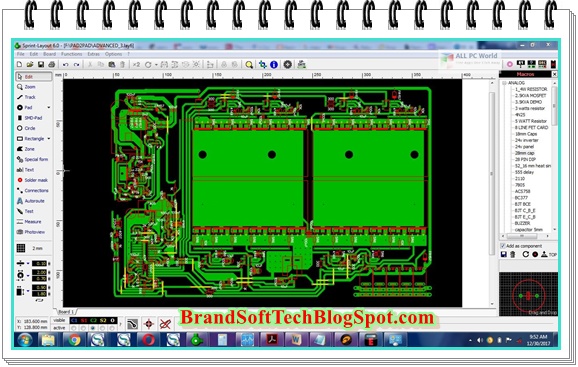Screen dimensions: 578x367
Task: Open Chrome from the Windows taskbar
Action: 74,340
